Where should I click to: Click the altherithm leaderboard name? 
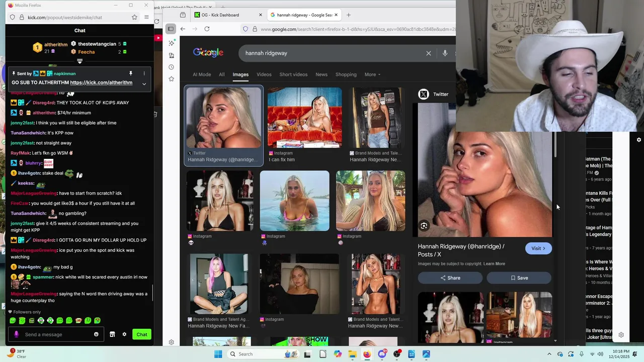click(55, 44)
